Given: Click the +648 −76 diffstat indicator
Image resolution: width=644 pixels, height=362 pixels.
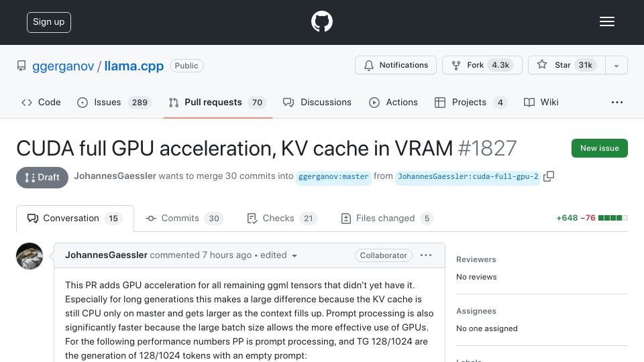Looking at the screenshot, I should pyautogui.click(x=592, y=218).
